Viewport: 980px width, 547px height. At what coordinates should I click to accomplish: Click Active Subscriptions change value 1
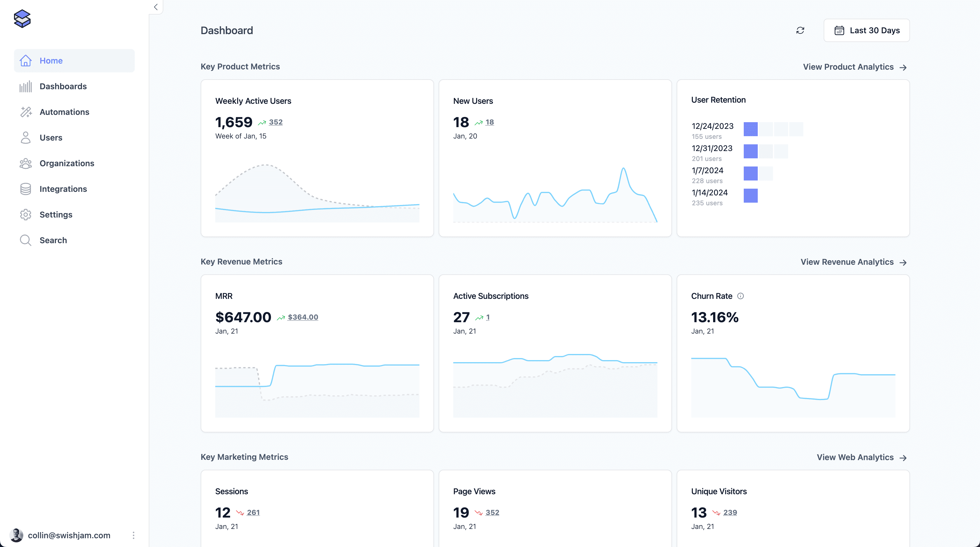click(488, 317)
